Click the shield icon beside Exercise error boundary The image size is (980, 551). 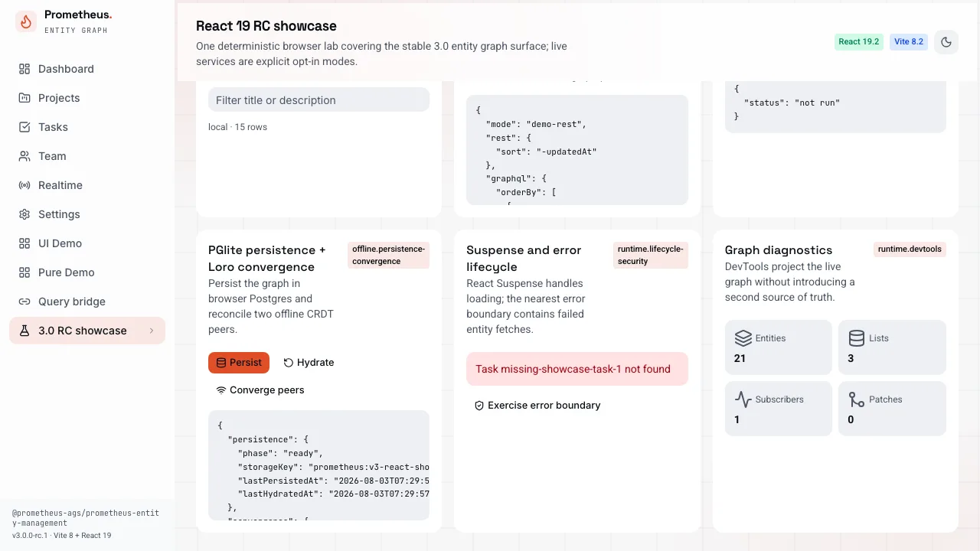pyautogui.click(x=479, y=406)
